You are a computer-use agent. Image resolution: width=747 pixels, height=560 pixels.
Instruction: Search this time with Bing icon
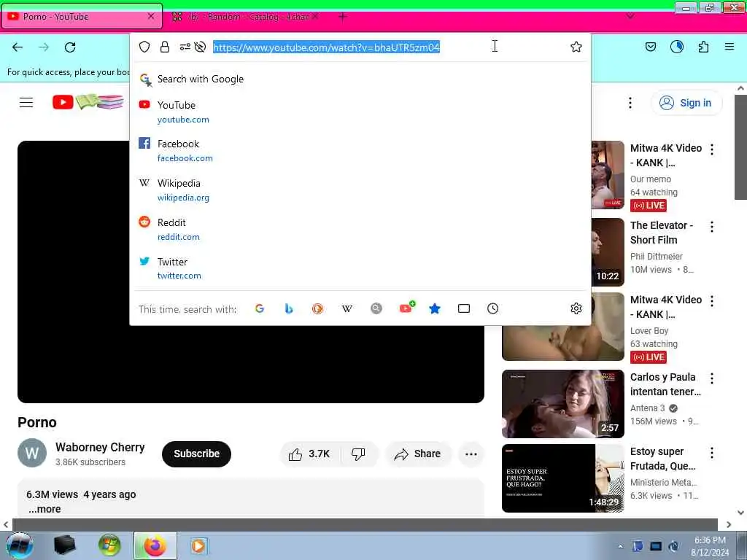click(x=289, y=308)
